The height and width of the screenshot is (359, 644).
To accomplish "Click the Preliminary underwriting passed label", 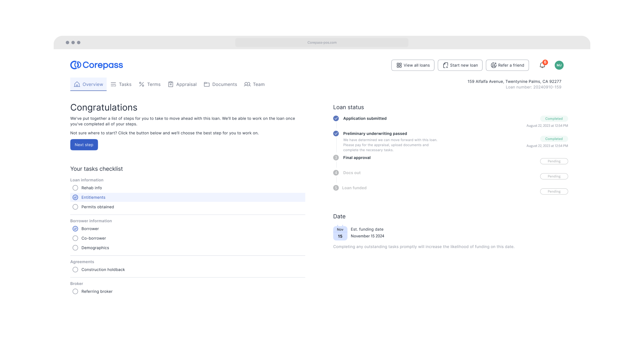I will (375, 133).
